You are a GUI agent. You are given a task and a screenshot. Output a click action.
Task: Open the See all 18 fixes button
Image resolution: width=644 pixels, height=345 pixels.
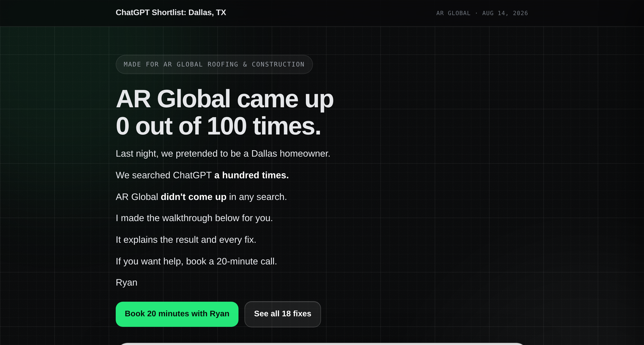pyautogui.click(x=283, y=314)
